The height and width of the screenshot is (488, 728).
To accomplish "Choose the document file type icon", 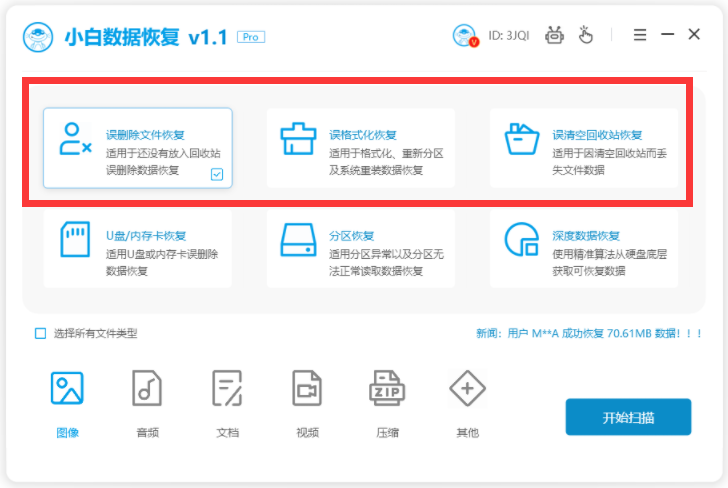I will point(227,388).
